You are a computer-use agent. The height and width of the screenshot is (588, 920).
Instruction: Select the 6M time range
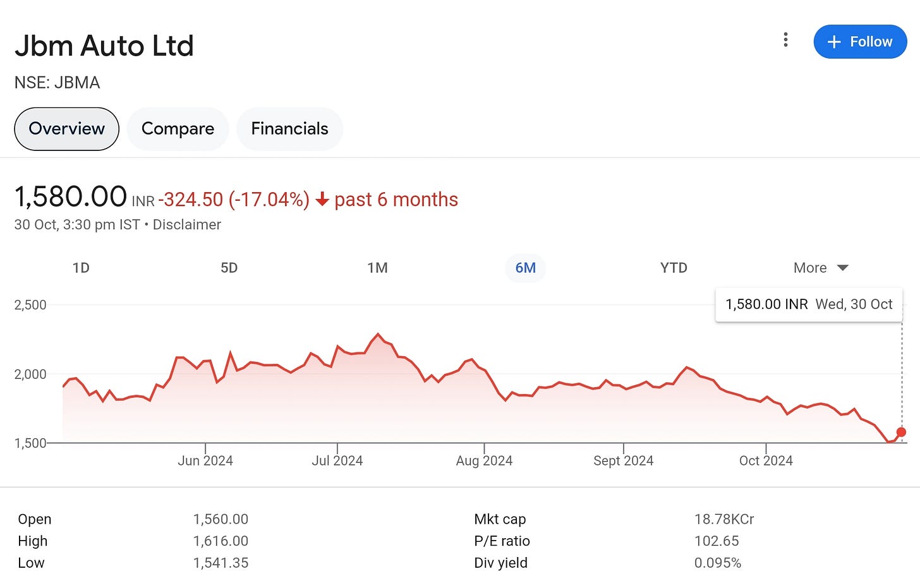[x=525, y=268]
